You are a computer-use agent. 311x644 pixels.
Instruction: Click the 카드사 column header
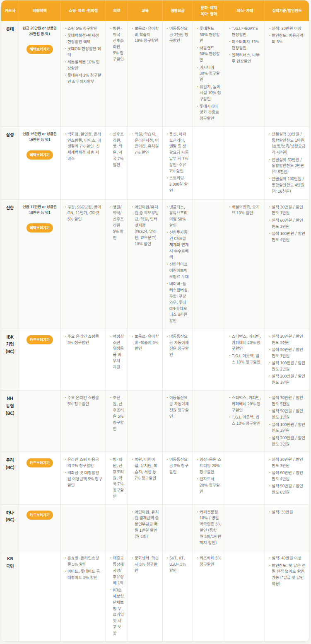pos(10,11)
